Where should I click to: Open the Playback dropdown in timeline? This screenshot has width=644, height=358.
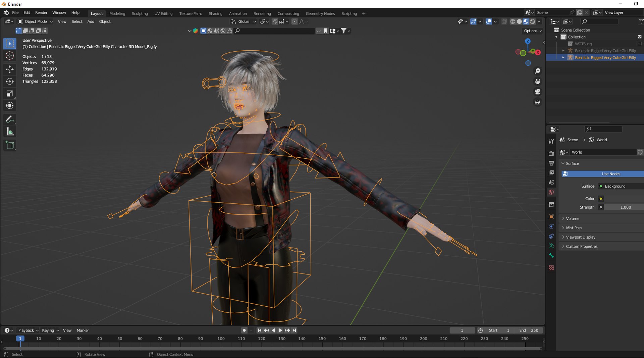29,330
